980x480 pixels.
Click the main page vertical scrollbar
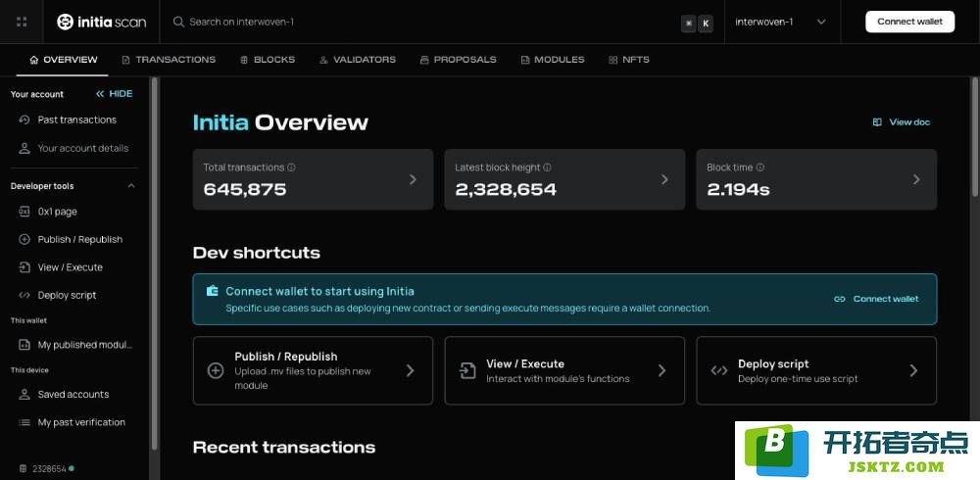974,136
